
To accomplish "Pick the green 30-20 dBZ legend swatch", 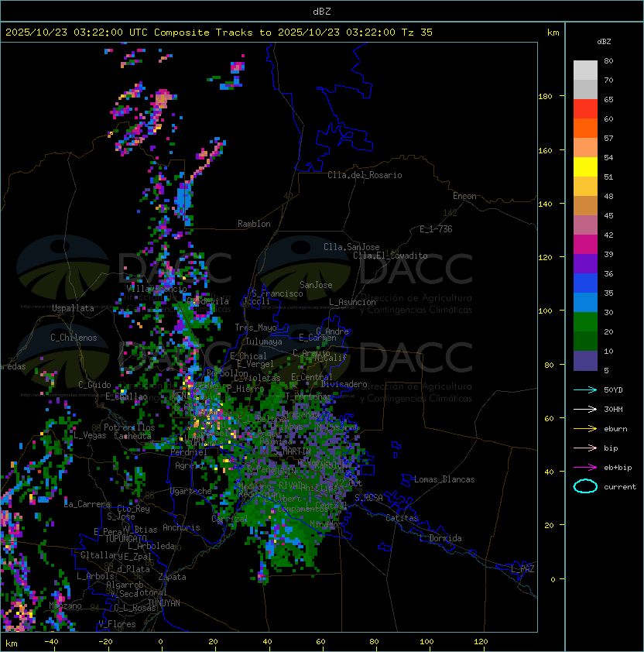I will click(585, 322).
